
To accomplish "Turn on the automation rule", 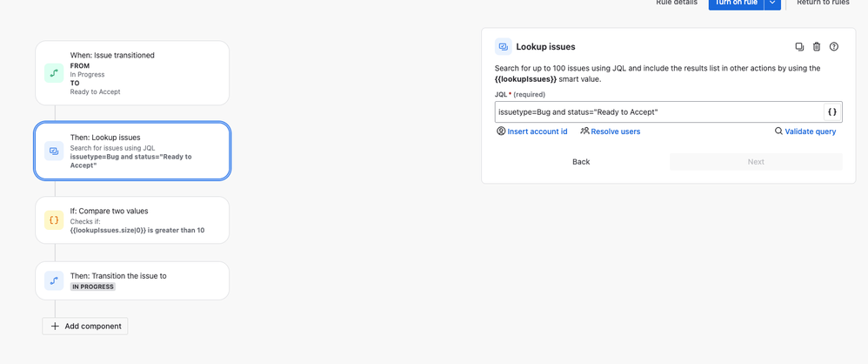I will pos(735,3).
